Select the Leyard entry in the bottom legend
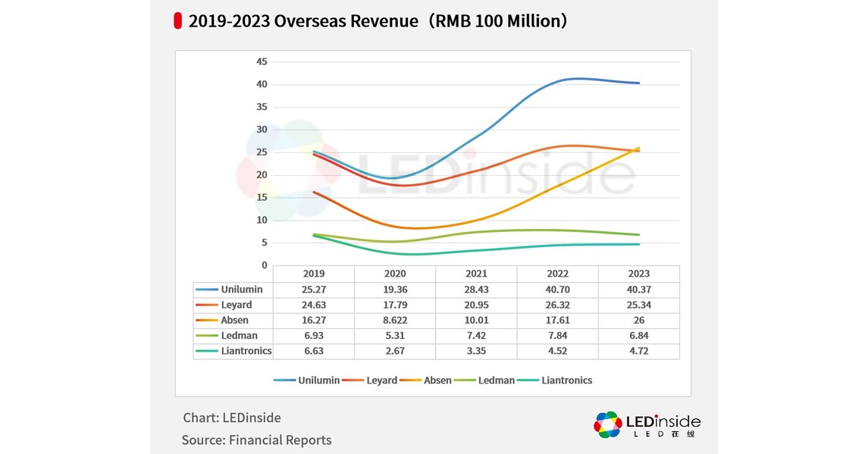Viewport: 868px width, 454px height. click(x=371, y=380)
